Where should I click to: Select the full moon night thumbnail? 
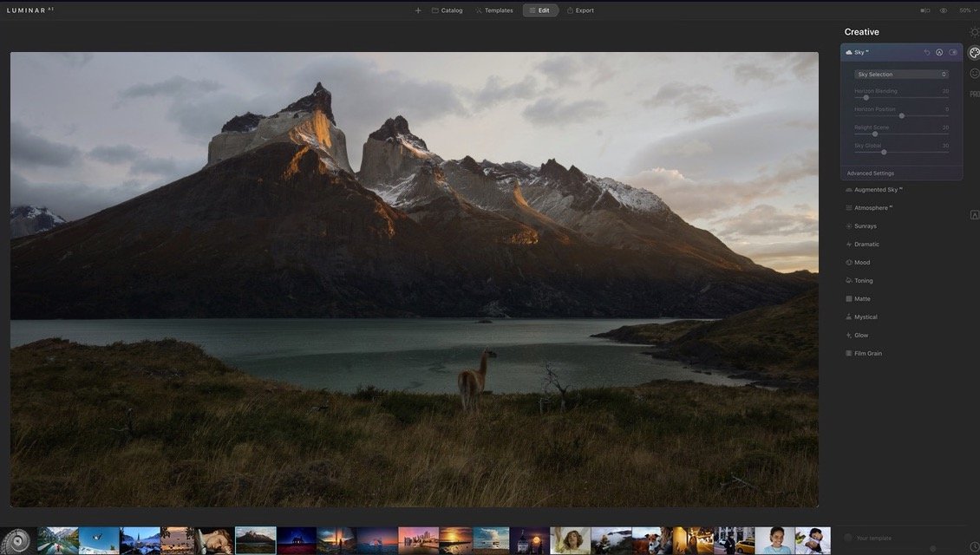(x=529, y=540)
